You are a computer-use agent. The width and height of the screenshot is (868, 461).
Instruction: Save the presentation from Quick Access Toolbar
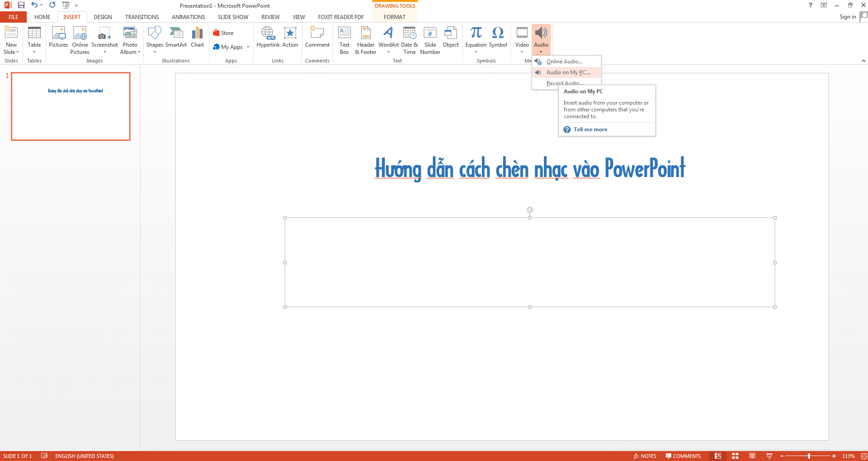21,5
